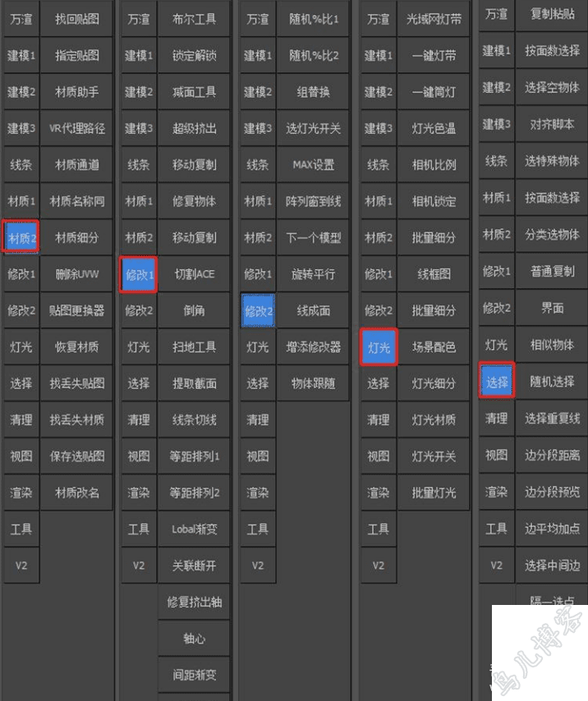Toggle 相机锁定

coord(434,202)
